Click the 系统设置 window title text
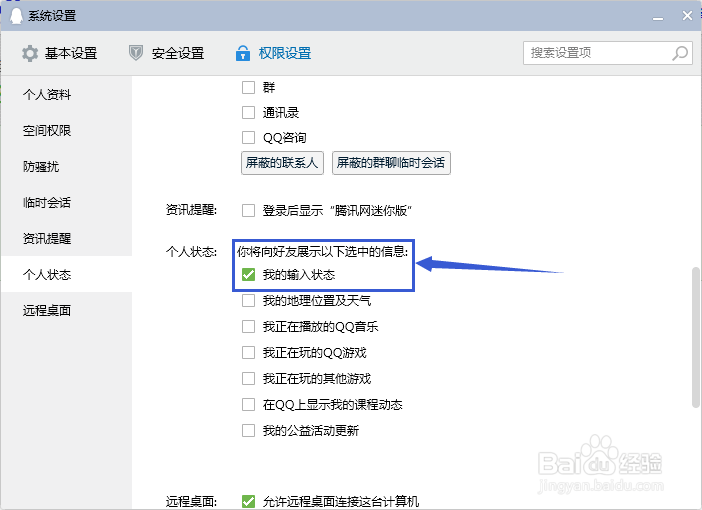The width and height of the screenshot is (702, 510). (52, 16)
